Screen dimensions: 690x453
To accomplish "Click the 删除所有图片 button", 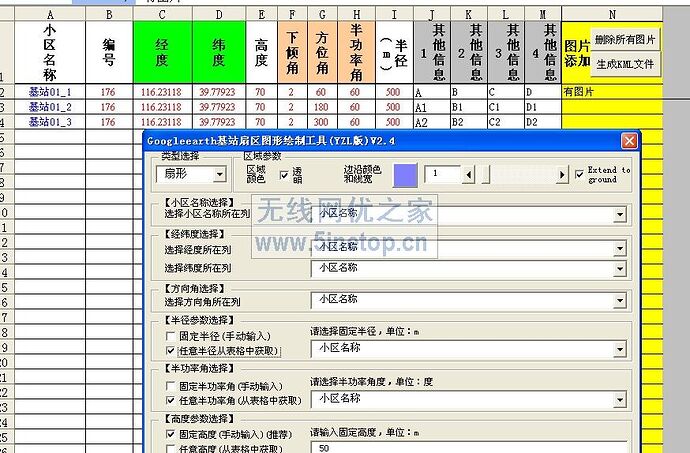I will [x=624, y=40].
